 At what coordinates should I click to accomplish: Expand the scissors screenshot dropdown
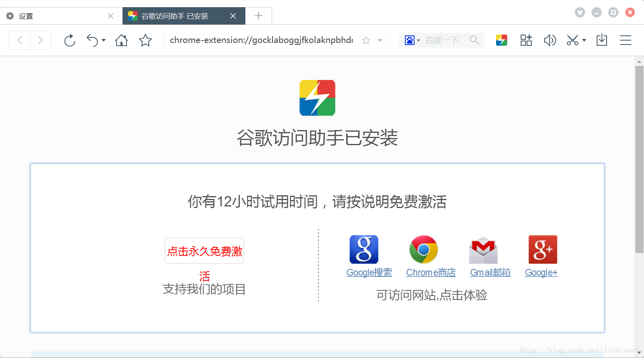click(584, 40)
